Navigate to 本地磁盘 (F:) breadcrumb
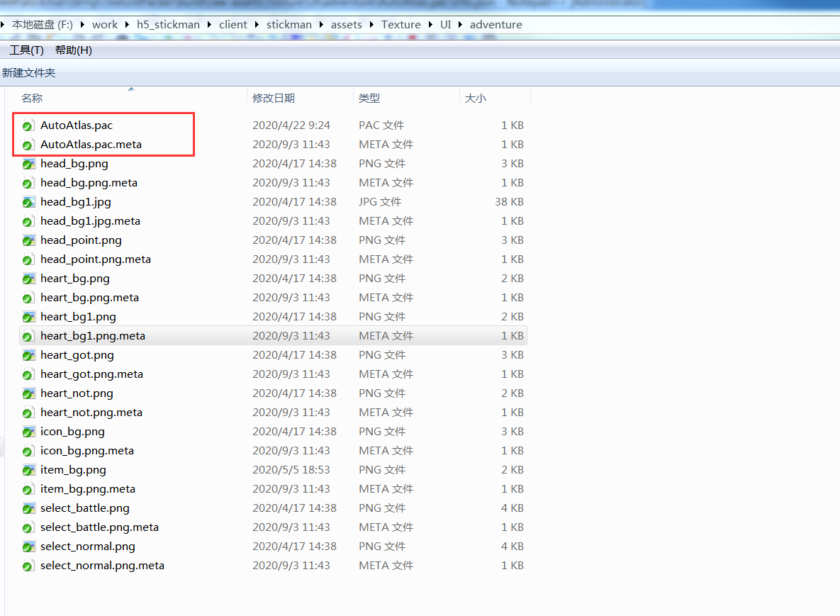Image resolution: width=840 pixels, height=616 pixels. point(43,25)
